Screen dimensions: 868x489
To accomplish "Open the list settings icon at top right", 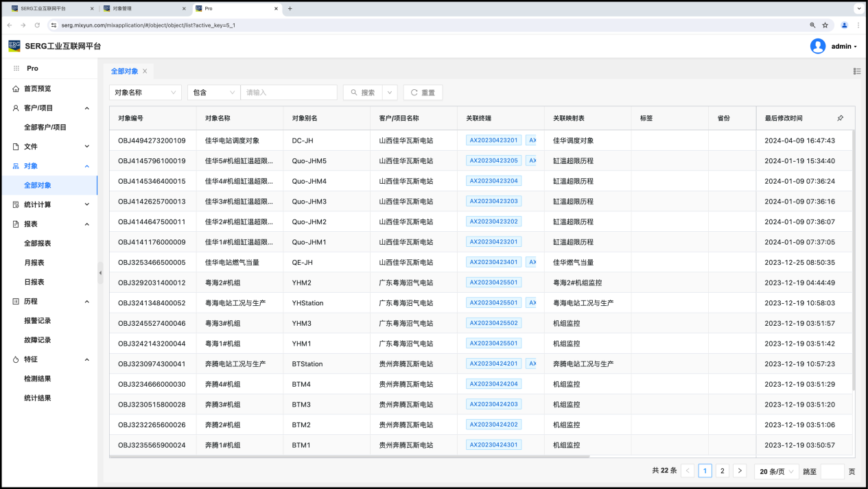I will coord(857,71).
